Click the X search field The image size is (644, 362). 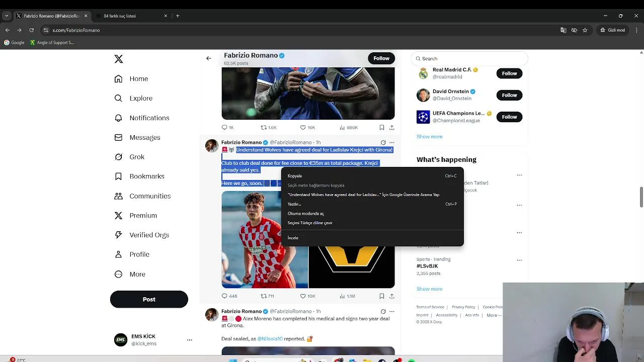click(x=470, y=58)
